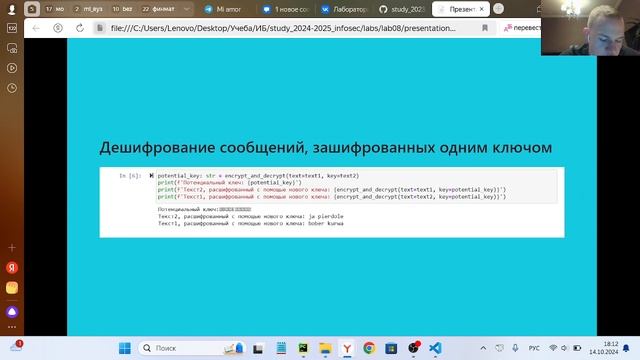Open the Yandex profile avatar icon
Image resolution: width=640 pixels, height=360 pixels.
tap(11, 9)
